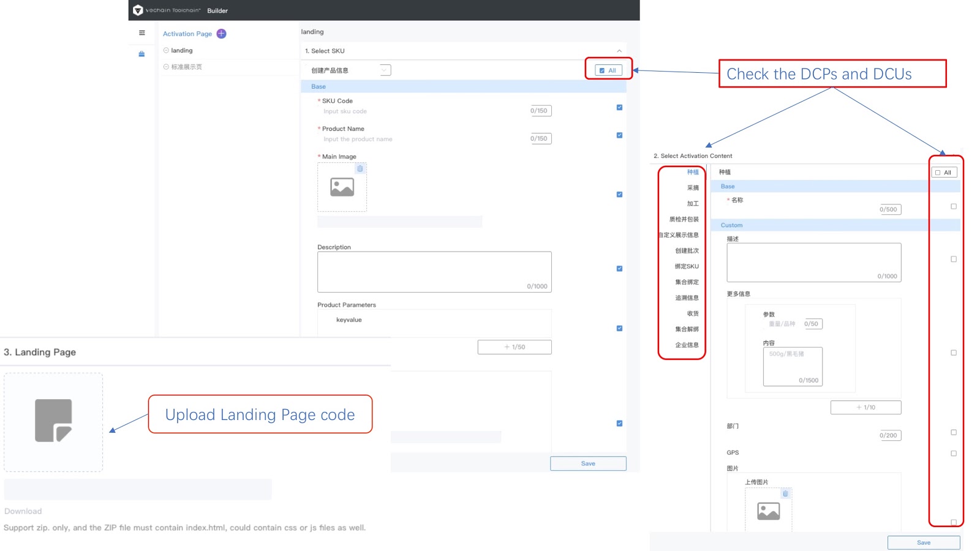Viewport: 980px width, 551px height.
Task: Click the Download link
Action: [x=23, y=511]
